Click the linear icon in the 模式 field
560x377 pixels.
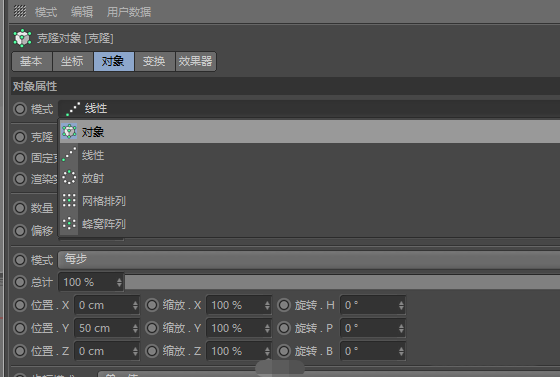click(x=73, y=109)
